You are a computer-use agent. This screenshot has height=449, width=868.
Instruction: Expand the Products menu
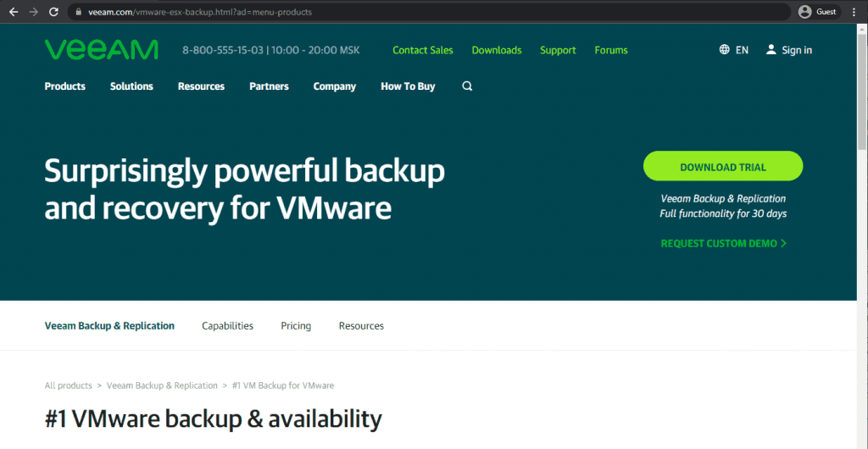click(65, 86)
